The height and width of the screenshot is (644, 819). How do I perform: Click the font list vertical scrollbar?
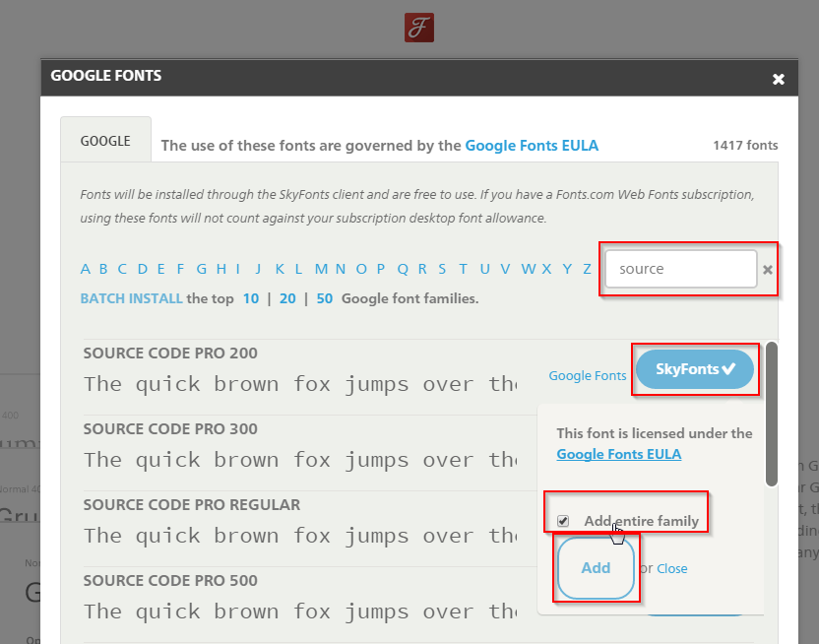point(772,414)
